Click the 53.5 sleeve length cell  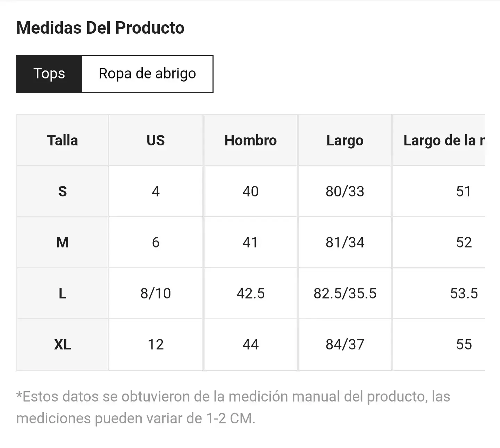(439, 293)
